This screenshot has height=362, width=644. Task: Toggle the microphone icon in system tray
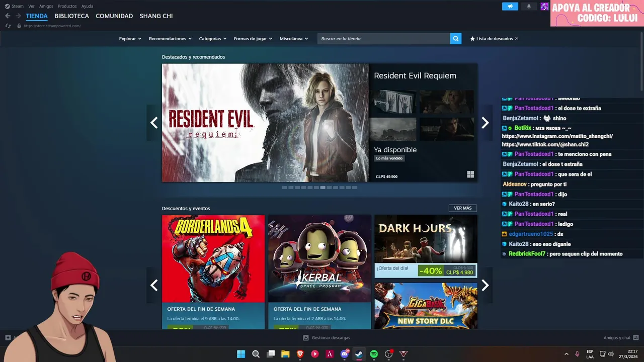click(577, 354)
